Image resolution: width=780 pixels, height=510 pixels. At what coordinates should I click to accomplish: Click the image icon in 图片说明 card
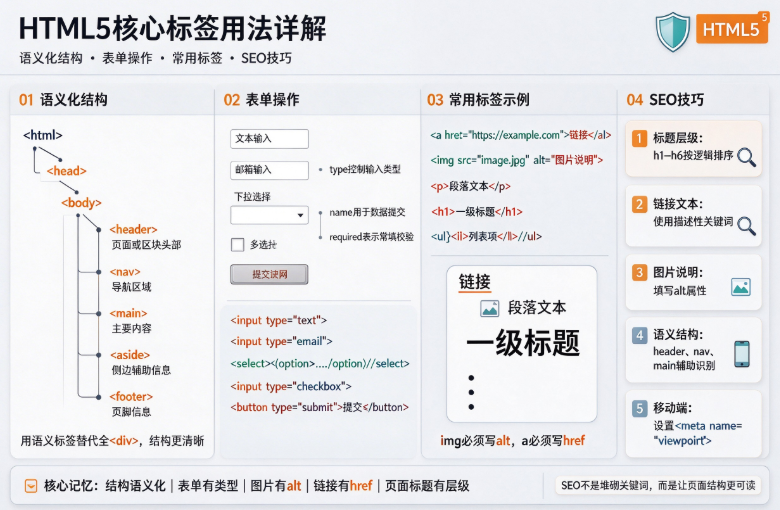pos(741,287)
